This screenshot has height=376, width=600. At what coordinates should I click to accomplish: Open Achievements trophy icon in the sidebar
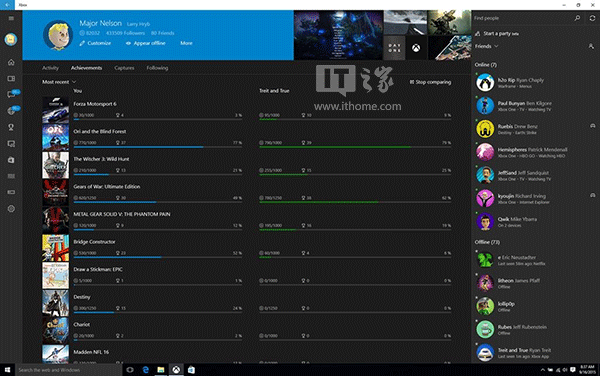tap(11, 127)
